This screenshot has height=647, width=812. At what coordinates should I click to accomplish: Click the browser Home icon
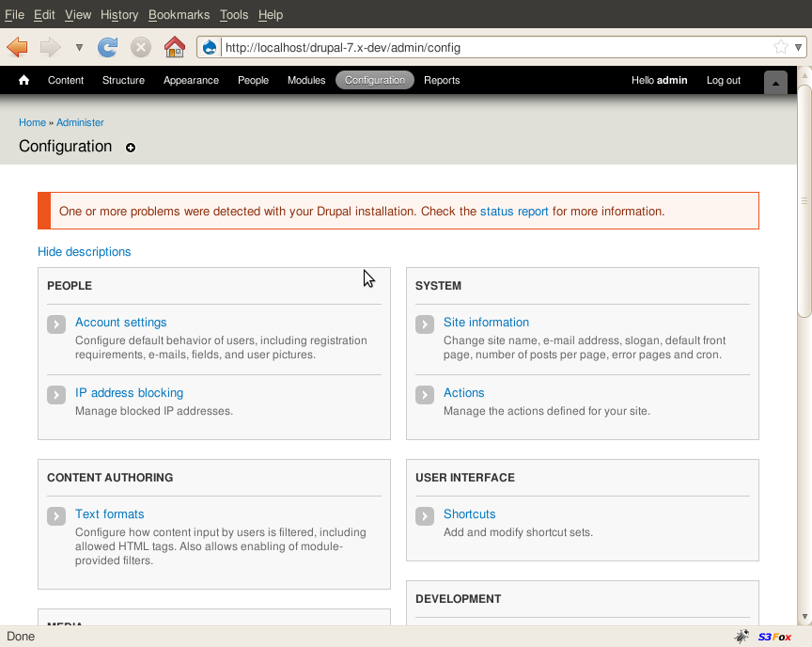tap(174, 47)
